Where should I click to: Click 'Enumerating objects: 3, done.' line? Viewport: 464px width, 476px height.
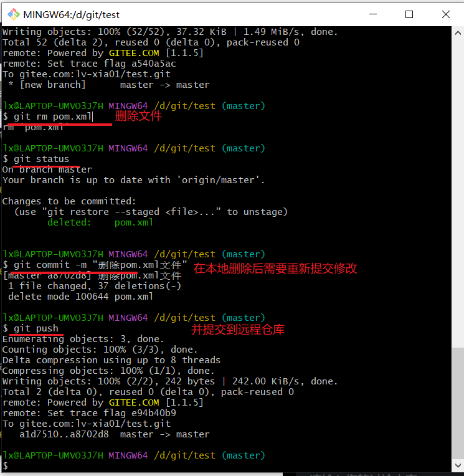(x=83, y=339)
